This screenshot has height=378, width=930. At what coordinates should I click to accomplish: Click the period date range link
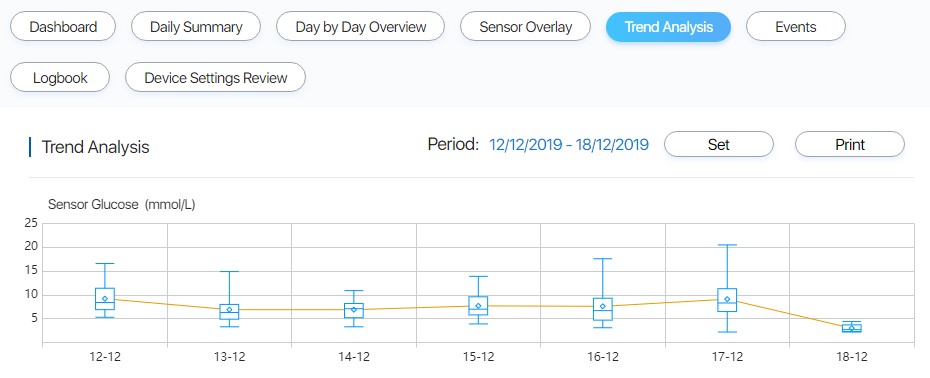point(569,144)
